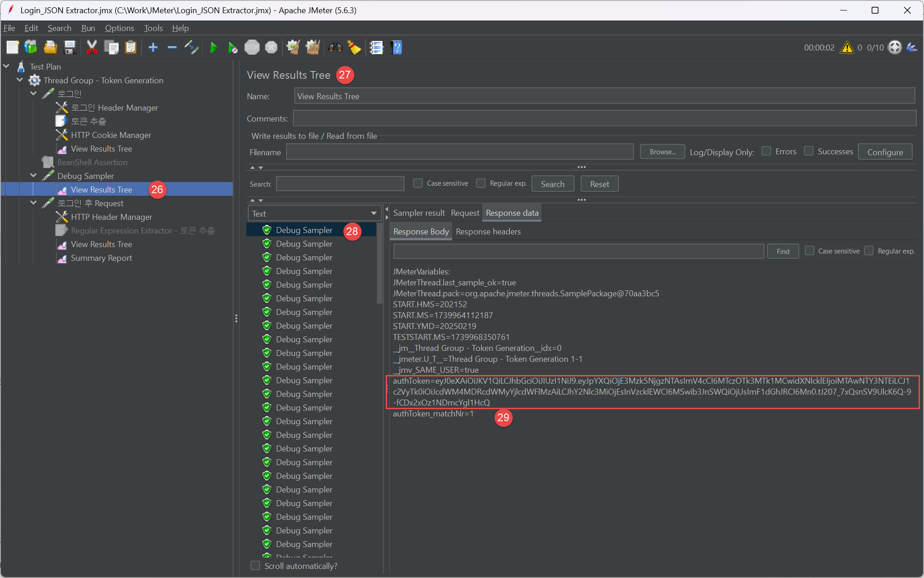Click the Cut scissors icon
Viewport: 924px width, 578px height.
click(92, 47)
